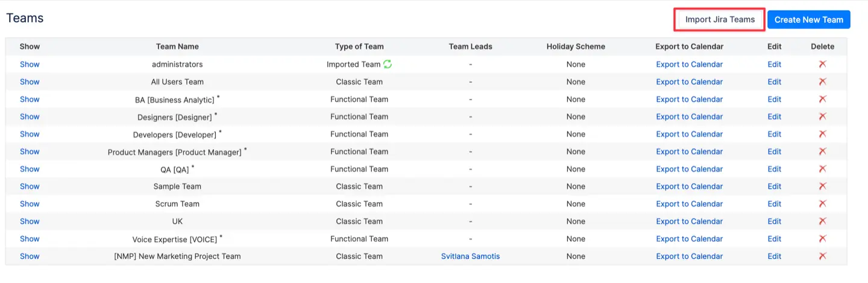Export Product Managers team to calendar
This screenshot has height=283, width=868.
click(x=689, y=151)
